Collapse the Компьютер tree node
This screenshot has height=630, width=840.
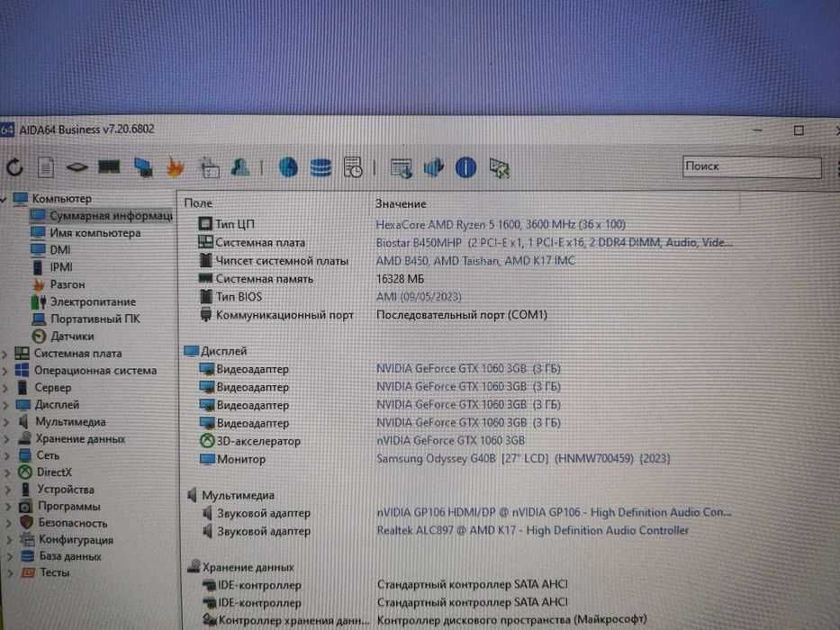click(5, 199)
